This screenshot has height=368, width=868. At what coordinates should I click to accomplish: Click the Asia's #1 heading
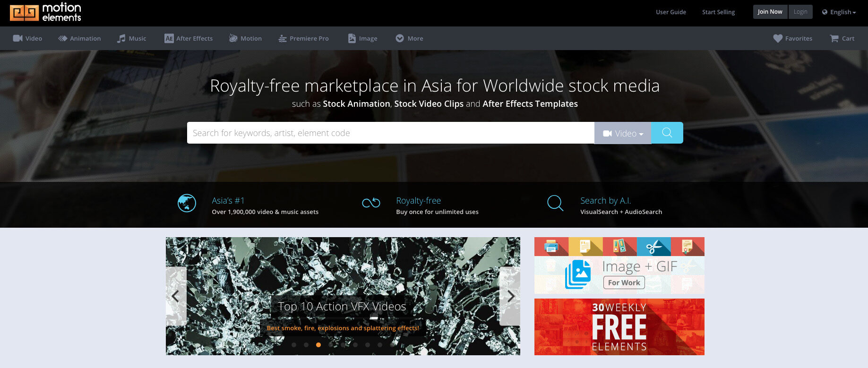228,201
